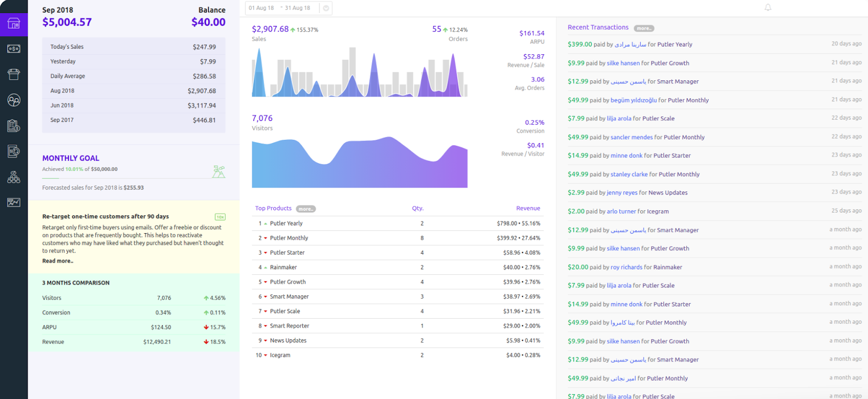Click the Qty. column header
The height and width of the screenshot is (399, 868).
pos(418,208)
